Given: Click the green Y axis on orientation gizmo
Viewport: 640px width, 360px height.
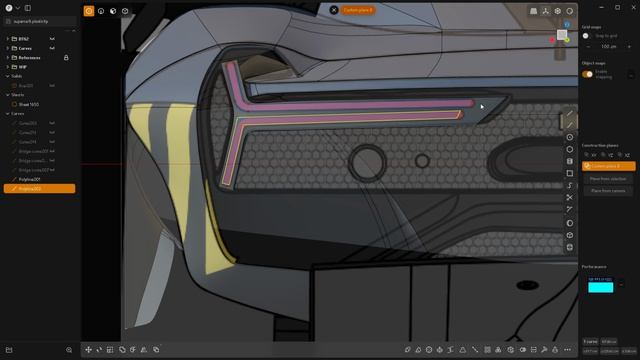Looking at the screenshot, I should tap(567, 40).
